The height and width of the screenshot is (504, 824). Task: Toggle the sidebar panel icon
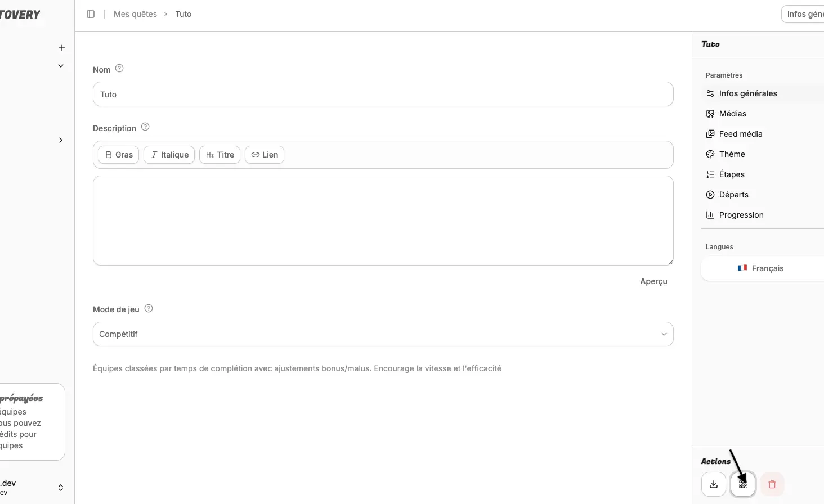91,14
